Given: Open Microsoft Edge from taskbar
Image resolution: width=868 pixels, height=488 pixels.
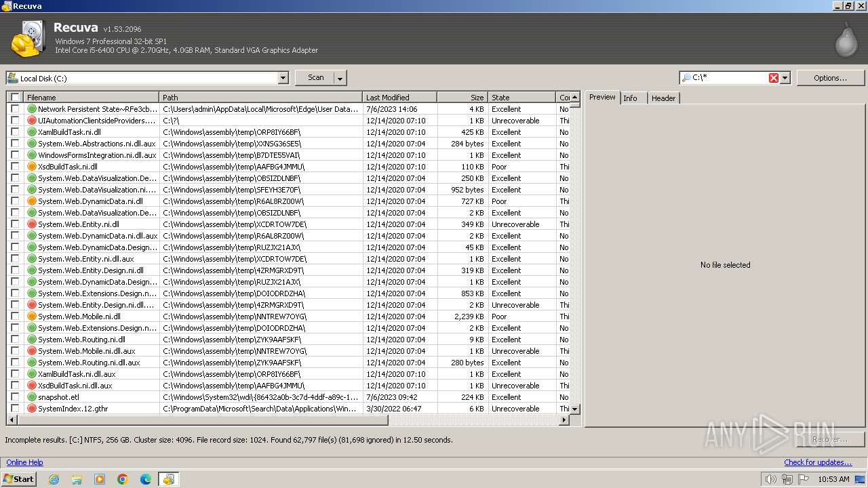Looking at the screenshot, I should pos(146,479).
